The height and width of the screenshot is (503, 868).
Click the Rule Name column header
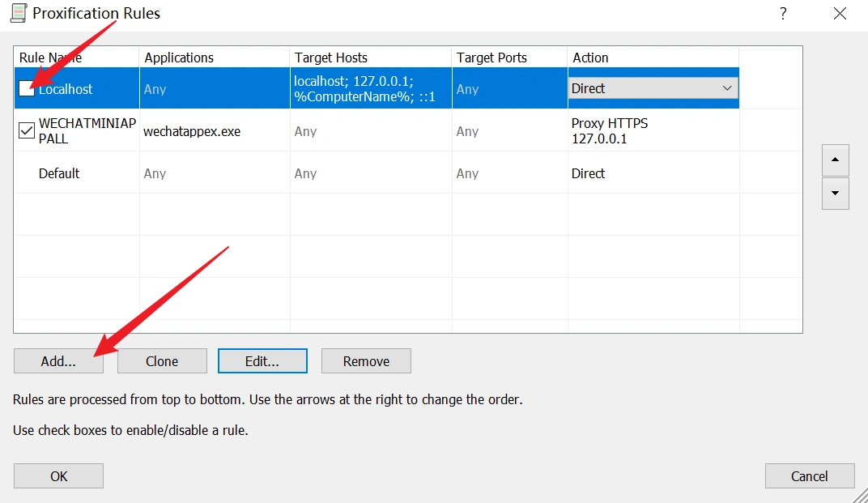click(50, 58)
